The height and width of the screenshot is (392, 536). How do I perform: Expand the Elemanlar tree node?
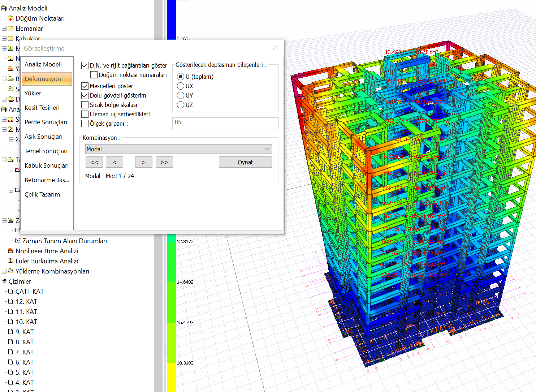(4, 29)
